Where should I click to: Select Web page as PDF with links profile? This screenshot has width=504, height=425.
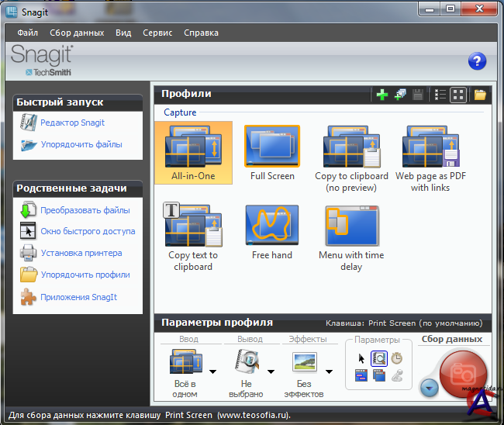tap(430, 158)
